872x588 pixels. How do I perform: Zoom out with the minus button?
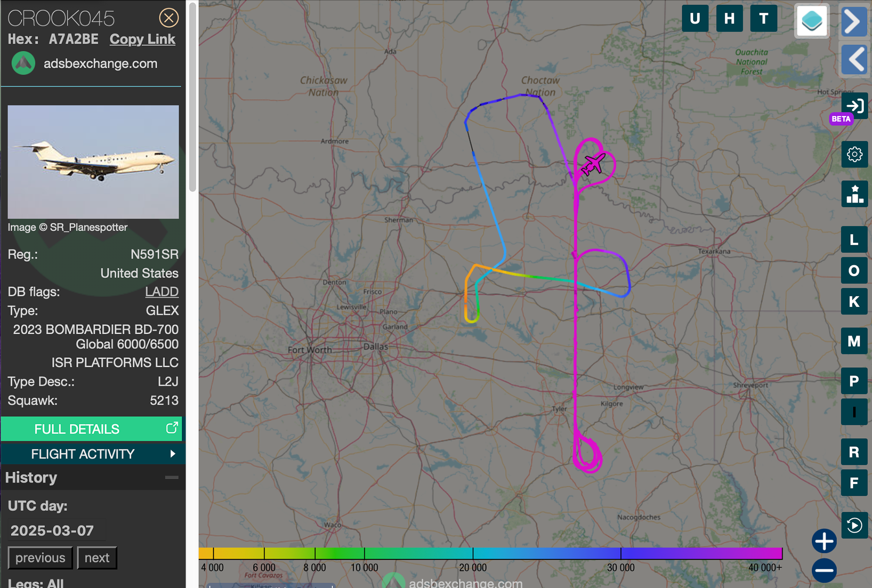pyautogui.click(x=824, y=570)
